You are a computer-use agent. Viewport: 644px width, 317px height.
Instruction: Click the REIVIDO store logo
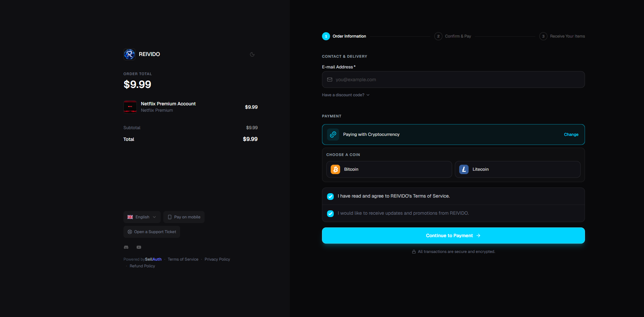[129, 54]
